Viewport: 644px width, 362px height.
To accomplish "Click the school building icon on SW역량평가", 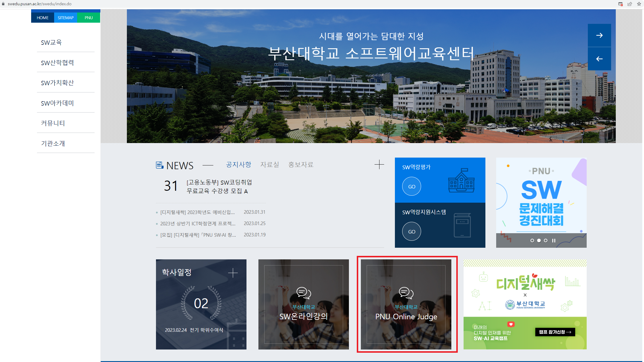I will point(461,180).
